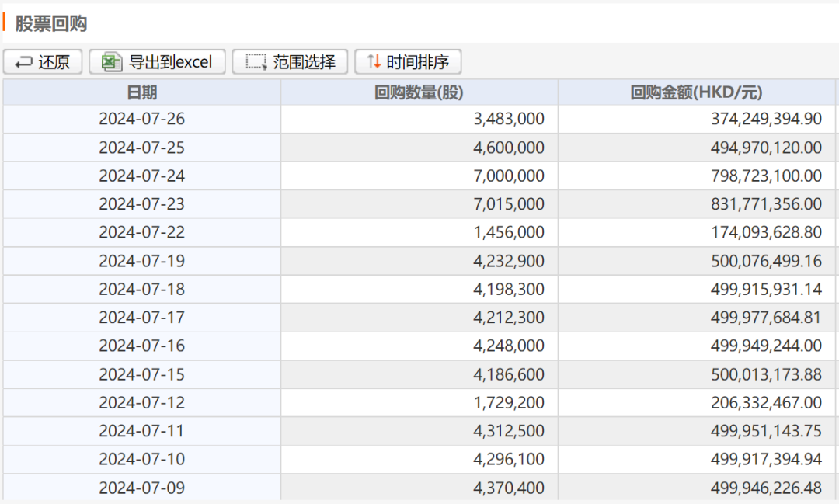The height and width of the screenshot is (504, 839).
Task: Click the quantity value 4,600,000
Action: (x=509, y=147)
